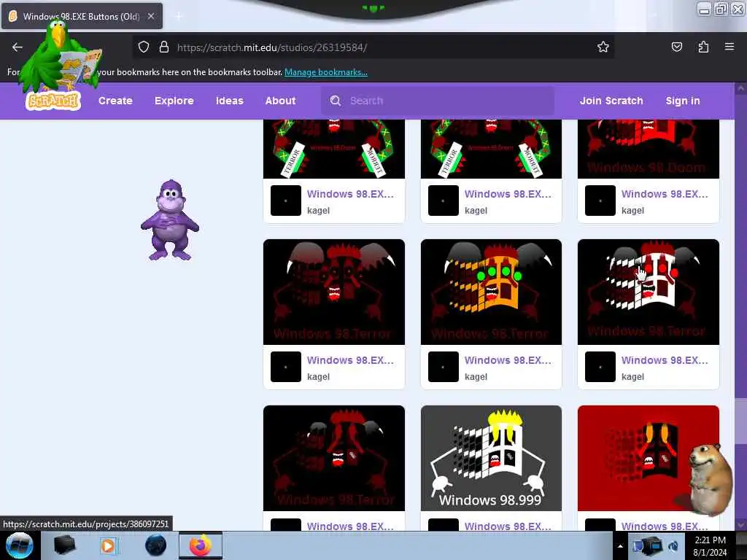The width and height of the screenshot is (747, 560).
Task: Open the black box taskbar icon
Action: [64, 545]
